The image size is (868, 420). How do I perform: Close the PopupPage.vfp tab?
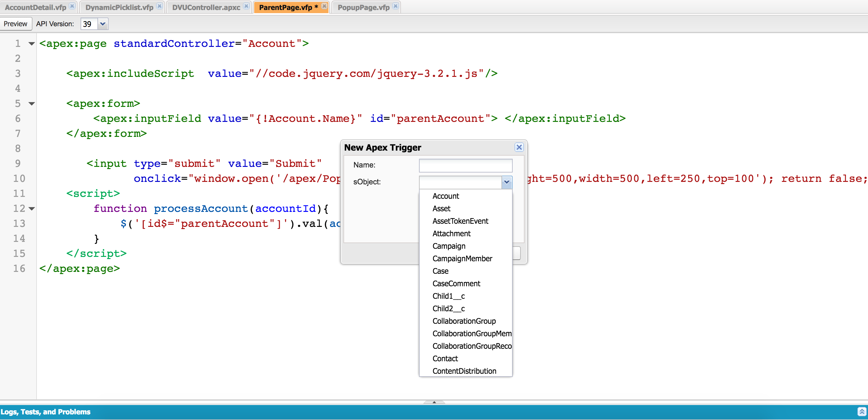[x=396, y=6]
